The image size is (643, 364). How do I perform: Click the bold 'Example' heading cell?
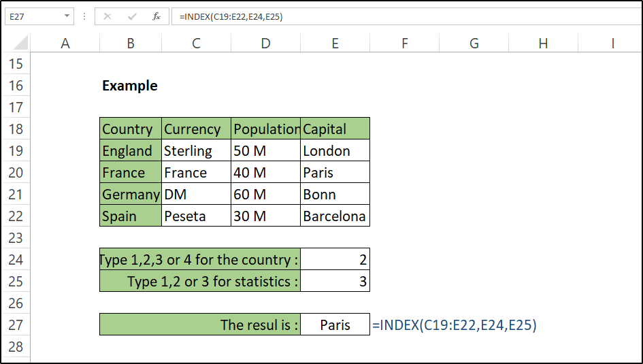(x=131, y=85)
